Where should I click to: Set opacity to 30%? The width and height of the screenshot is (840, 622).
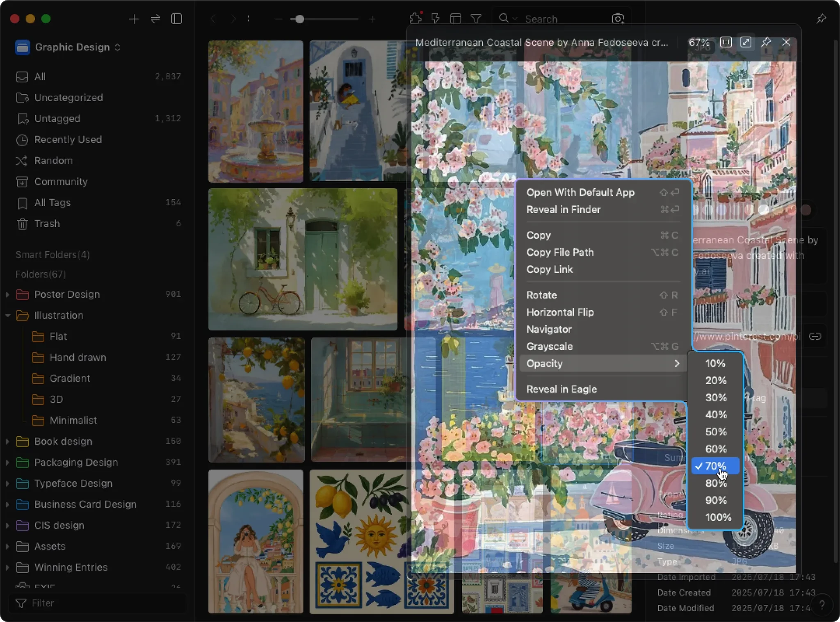pos(716,398)
